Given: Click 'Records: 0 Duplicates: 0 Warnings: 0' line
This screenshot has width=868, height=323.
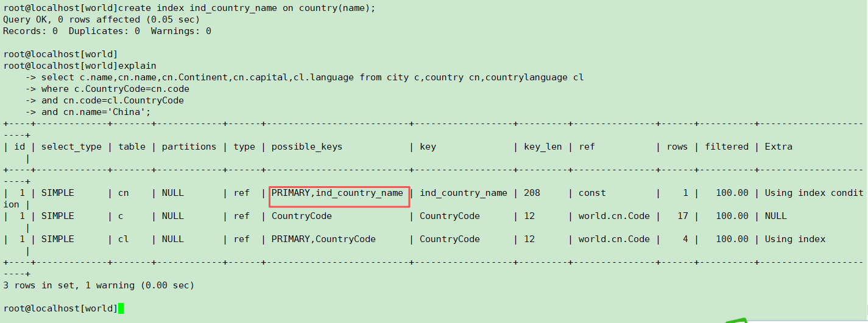Looking at the screenshot, I should click(107, 31).
